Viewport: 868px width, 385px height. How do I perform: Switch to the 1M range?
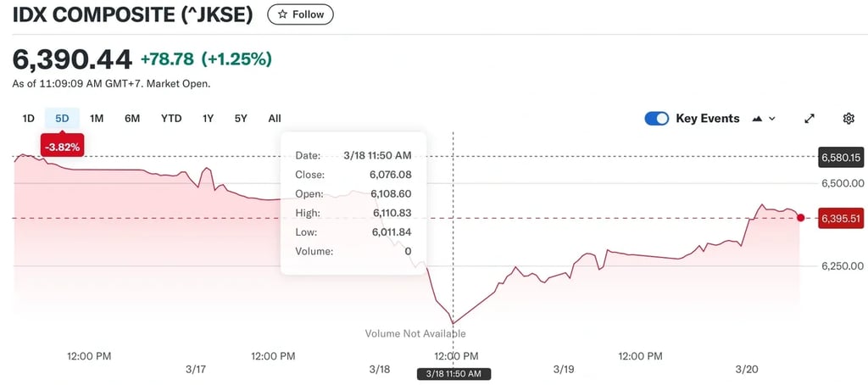click(97, 119)
